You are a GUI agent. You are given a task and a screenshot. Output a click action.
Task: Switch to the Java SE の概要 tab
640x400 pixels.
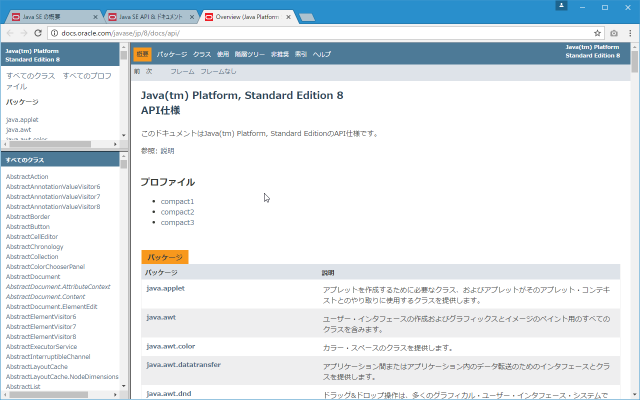coord(53,17)
